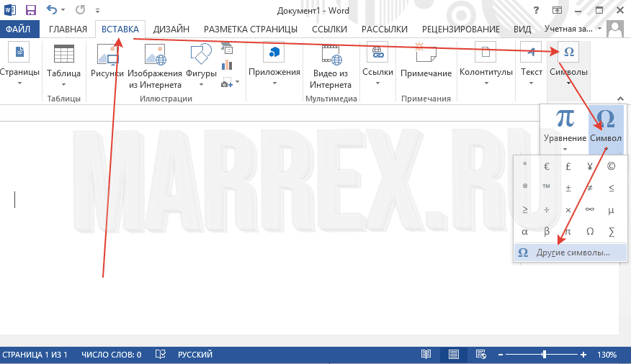Click the Save icon in quick access toolbar

30,10
